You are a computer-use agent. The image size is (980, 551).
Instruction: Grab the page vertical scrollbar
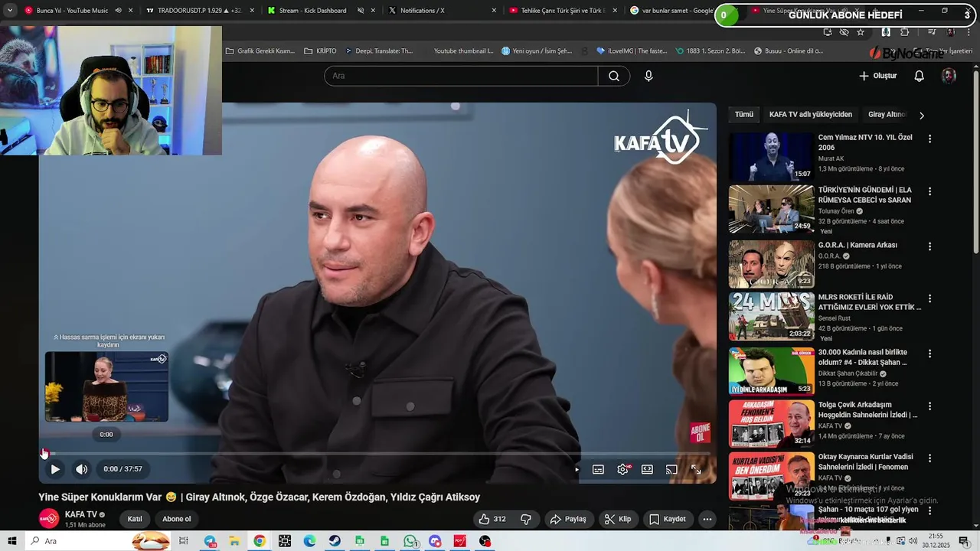tap(975, 161)
